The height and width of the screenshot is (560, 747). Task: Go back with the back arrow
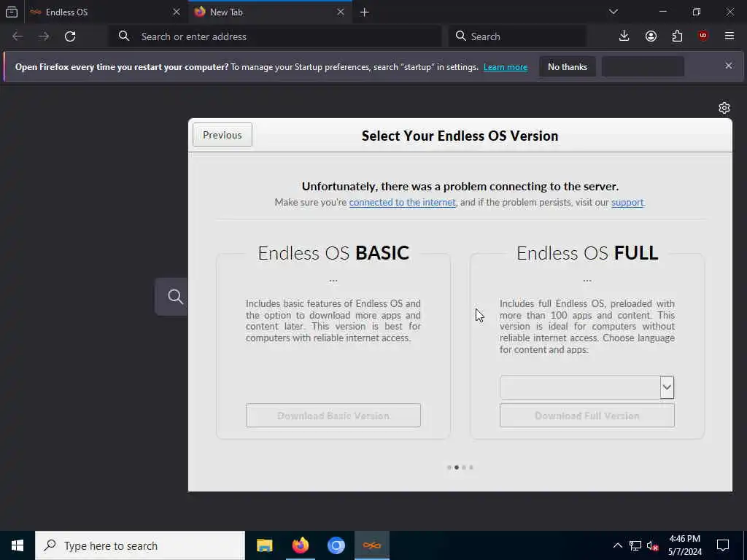tap(18, 36)
